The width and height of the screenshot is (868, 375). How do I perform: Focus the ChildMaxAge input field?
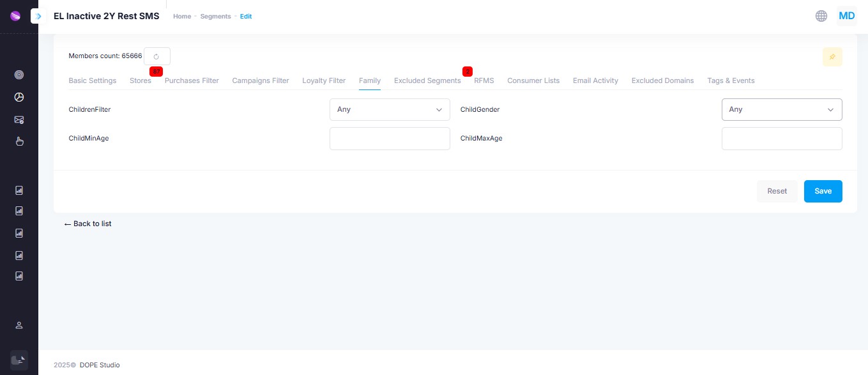coord(782,139)
